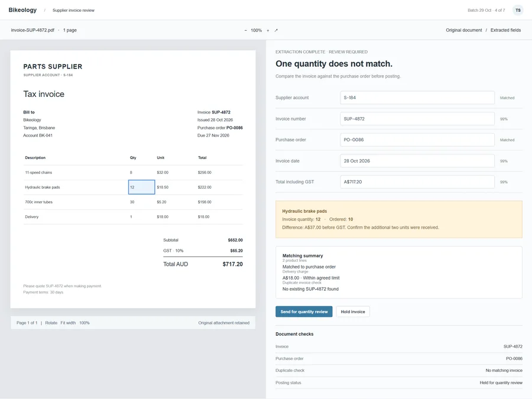Click the No matching invoice check result
The image size is (532, 399).
(x=504, y=371)
